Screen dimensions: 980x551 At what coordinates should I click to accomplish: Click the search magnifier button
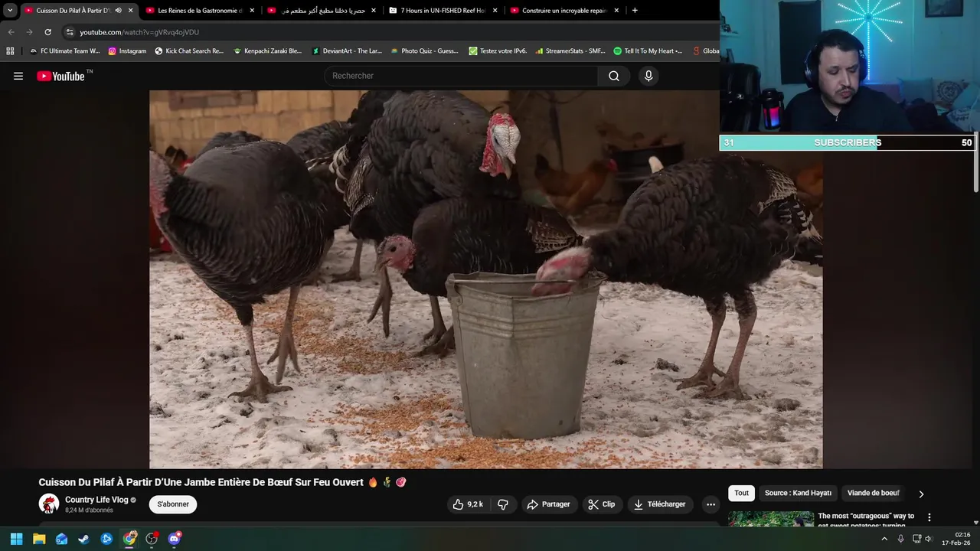[x=614, y=76]
